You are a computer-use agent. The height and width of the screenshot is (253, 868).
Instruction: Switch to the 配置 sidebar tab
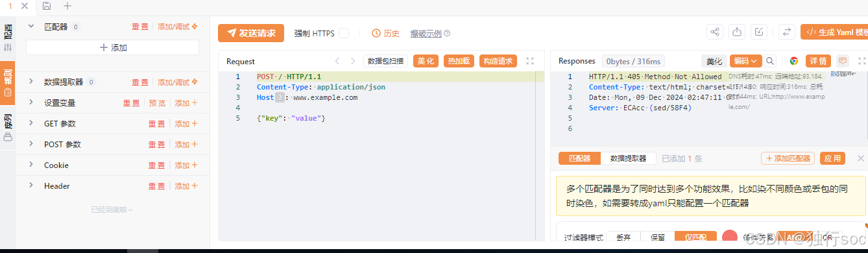[x=8, y=38]
